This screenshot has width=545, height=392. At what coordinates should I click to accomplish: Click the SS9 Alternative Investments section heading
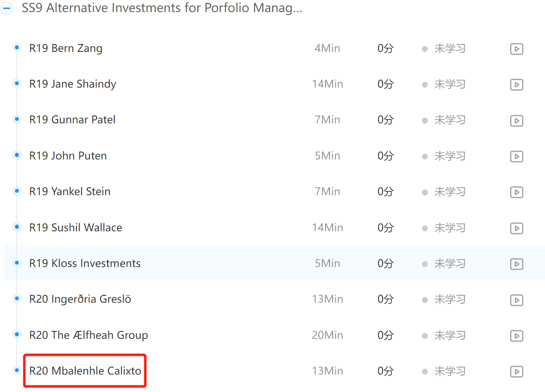(x=162, y=8)
